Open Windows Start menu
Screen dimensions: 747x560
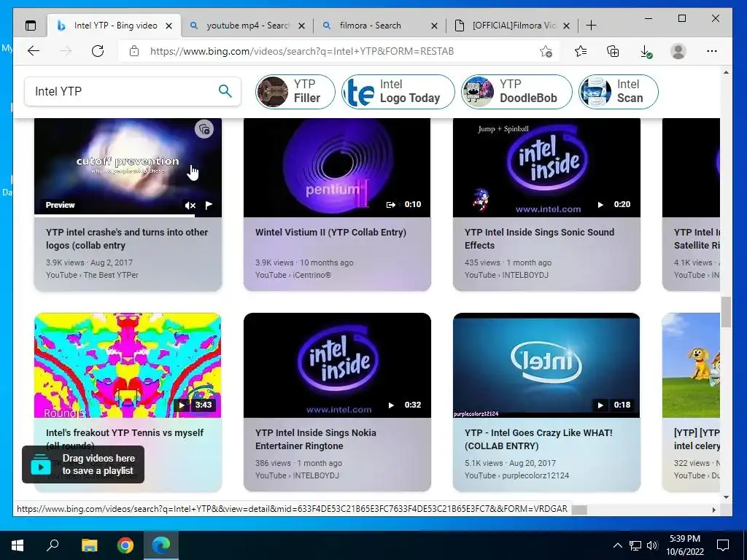click(18, 545)
